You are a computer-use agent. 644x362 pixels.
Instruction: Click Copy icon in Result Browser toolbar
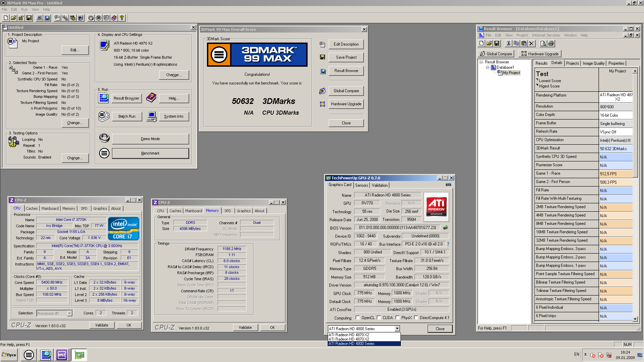(516, 43)
